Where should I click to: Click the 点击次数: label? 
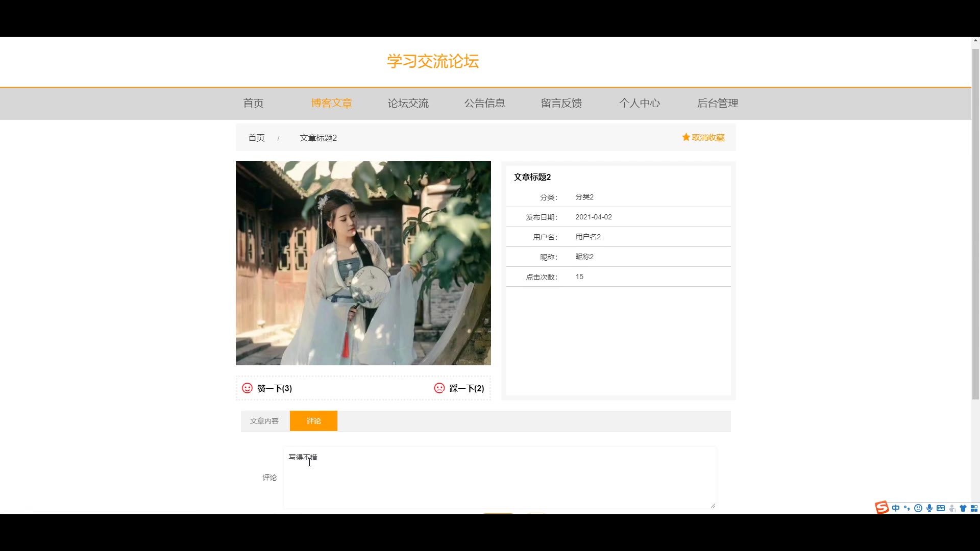[x=542, y=277]
